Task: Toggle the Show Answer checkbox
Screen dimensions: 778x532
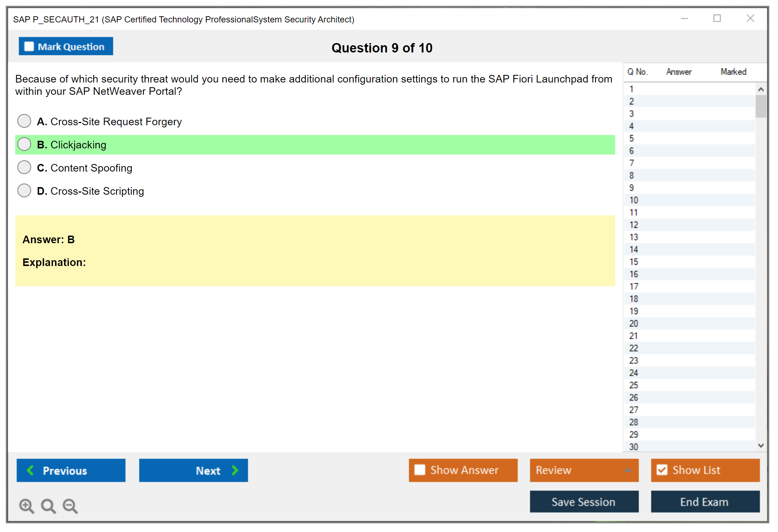Action: (420, 470)
